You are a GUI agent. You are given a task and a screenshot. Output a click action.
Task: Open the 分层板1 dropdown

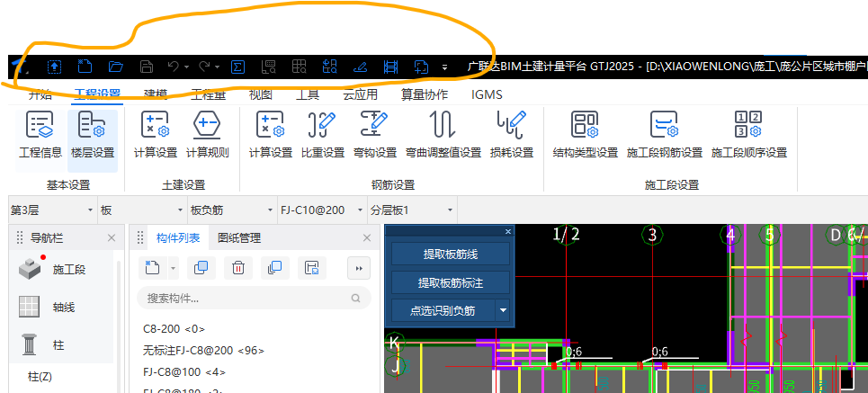pos(411,210)
